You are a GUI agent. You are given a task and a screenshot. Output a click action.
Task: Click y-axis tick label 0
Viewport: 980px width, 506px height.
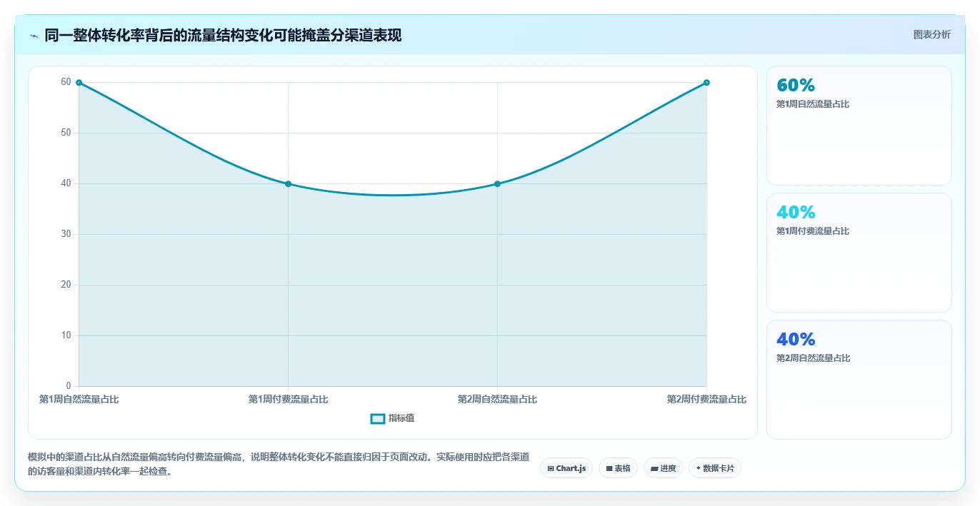click(69, 386)
